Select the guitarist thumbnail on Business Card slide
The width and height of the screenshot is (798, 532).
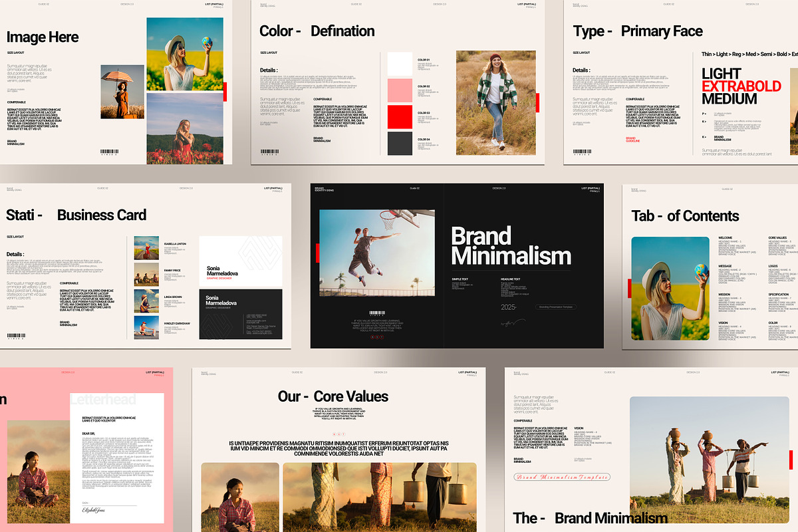[x=146, y=301]
